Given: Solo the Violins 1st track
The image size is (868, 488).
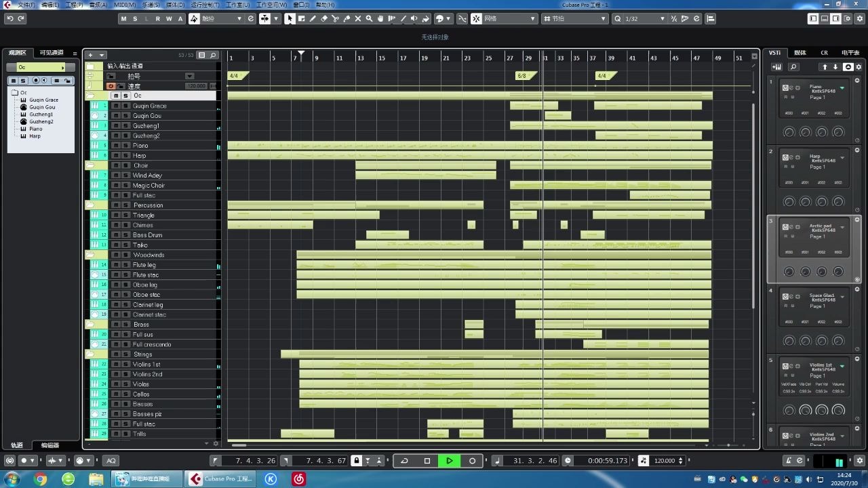Looking at the screenshot, I should (125, 364).
